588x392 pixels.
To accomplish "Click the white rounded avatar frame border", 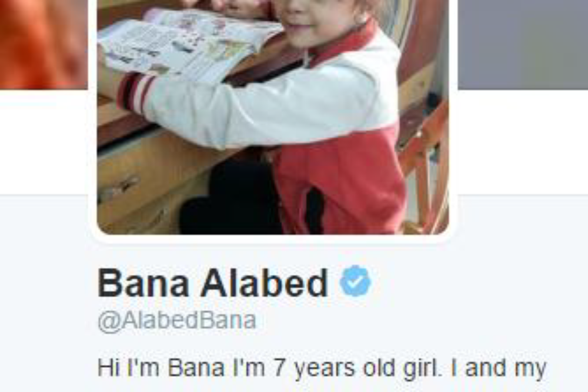I will pyautogui.click(x=273, y=239).
